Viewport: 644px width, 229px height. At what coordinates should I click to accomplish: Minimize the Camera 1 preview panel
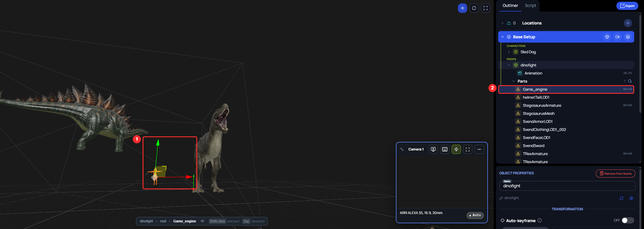click(x=479, y=149)
